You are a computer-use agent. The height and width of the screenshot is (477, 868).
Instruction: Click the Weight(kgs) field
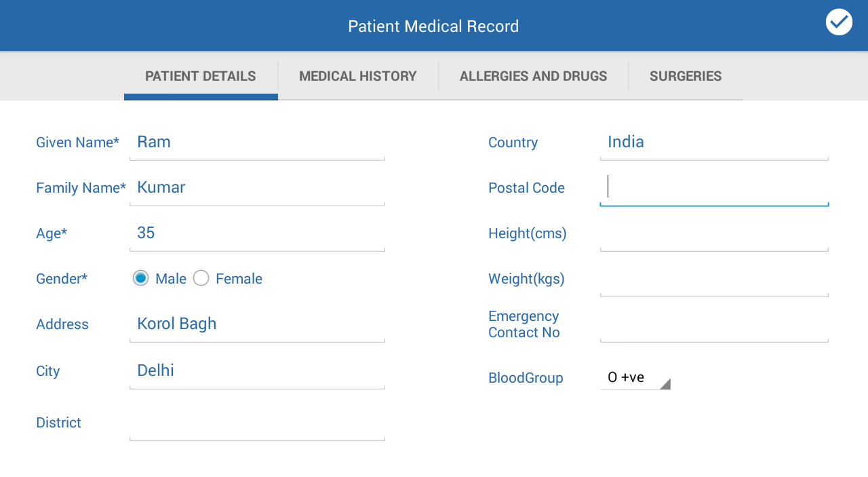point(714,280)
